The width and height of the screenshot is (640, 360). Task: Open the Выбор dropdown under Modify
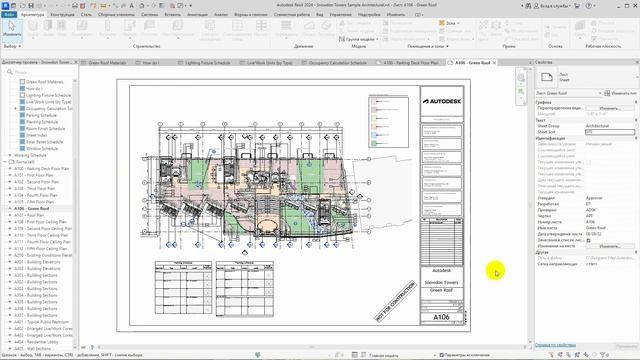pyautogui.click(x=12, y=46)
